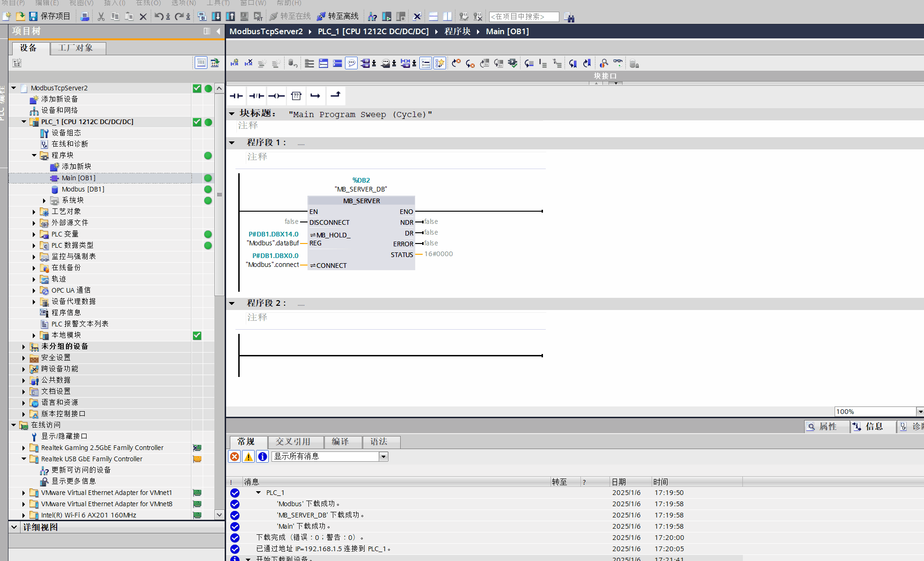Expand the 详细视图 panel

click(x=14, y=527)
